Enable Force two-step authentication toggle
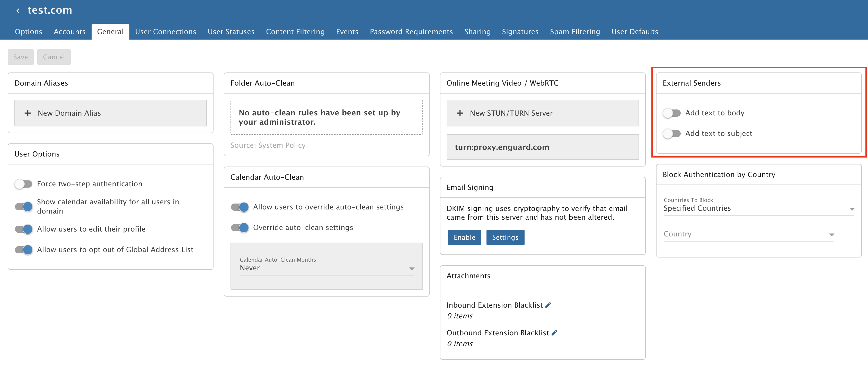 (x=24, y=184)
